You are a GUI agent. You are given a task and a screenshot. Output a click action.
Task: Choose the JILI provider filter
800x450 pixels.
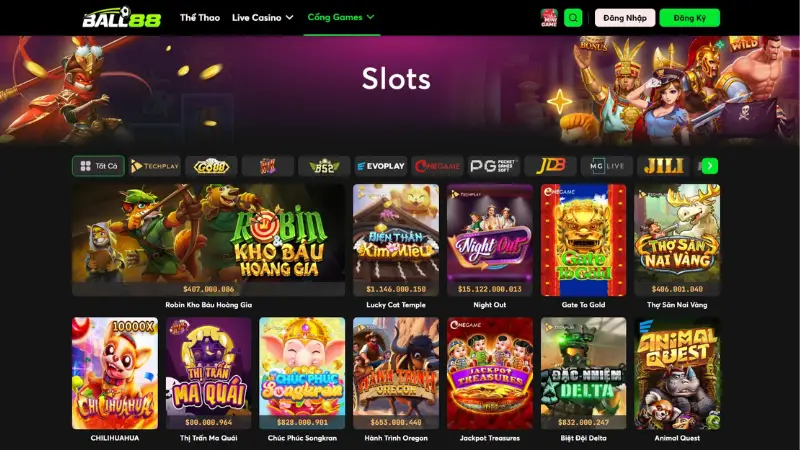(663, 166)
